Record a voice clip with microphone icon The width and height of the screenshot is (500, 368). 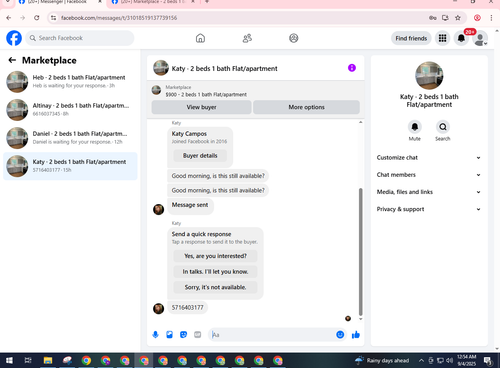155,335
